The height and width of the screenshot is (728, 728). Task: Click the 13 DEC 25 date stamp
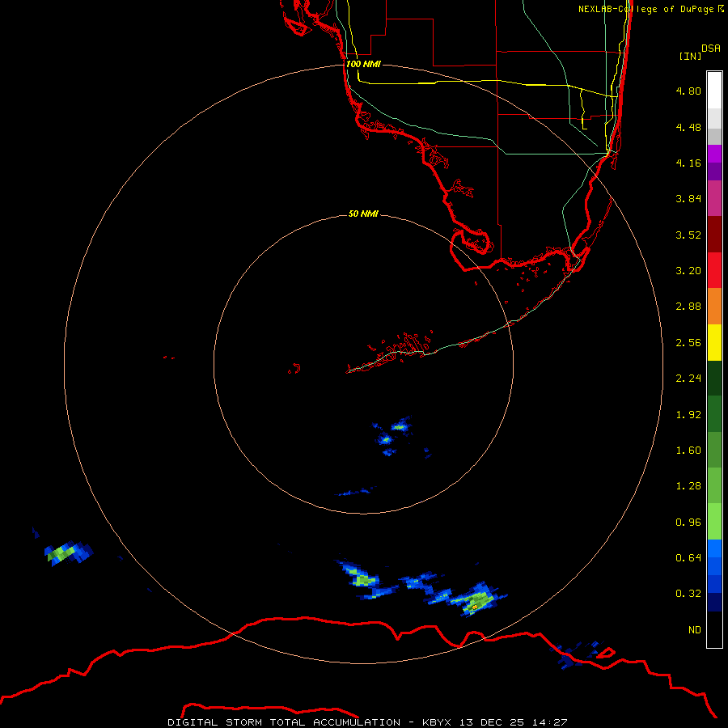click(492, 722)
